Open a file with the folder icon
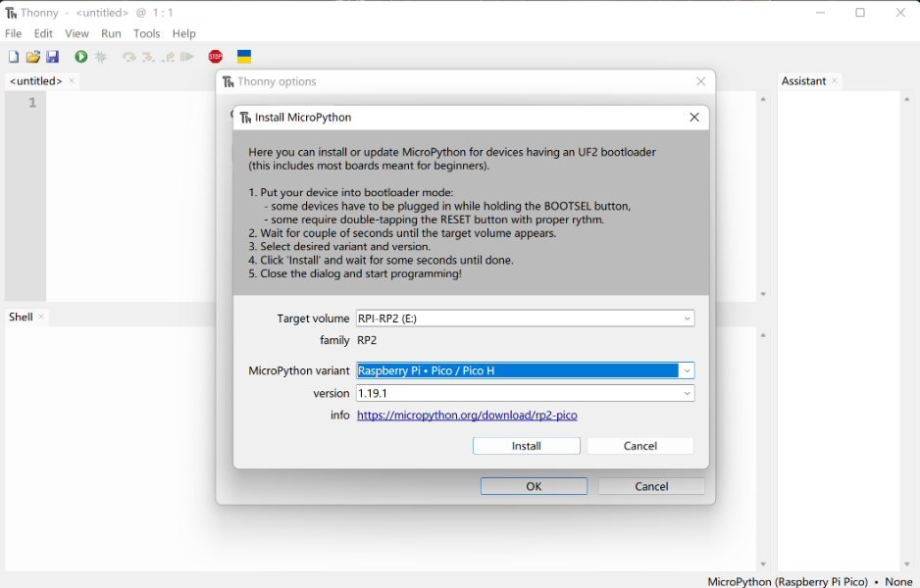 pos(33,56)
